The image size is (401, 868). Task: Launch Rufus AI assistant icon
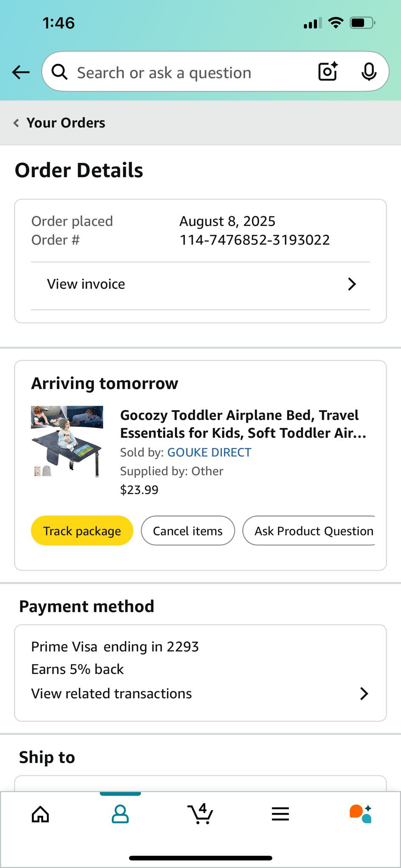(x=360, y=814)
